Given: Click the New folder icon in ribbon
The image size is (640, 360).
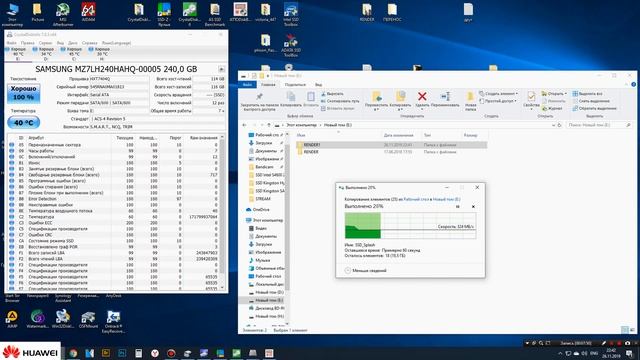Looking at the screenshot, I should tap(470, 96).
